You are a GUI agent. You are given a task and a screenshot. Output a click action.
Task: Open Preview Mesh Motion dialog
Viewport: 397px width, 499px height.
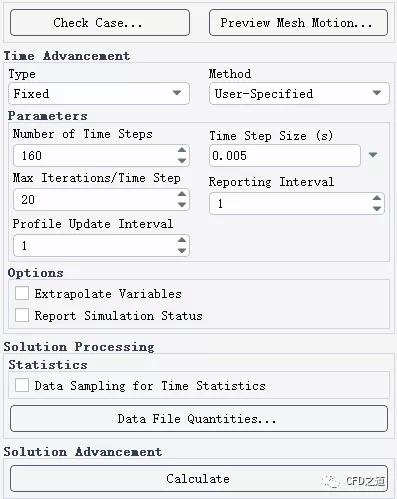(298, 23)
